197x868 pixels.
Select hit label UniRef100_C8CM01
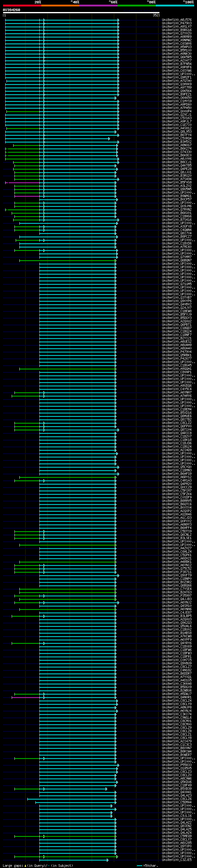tap(177, 721)
